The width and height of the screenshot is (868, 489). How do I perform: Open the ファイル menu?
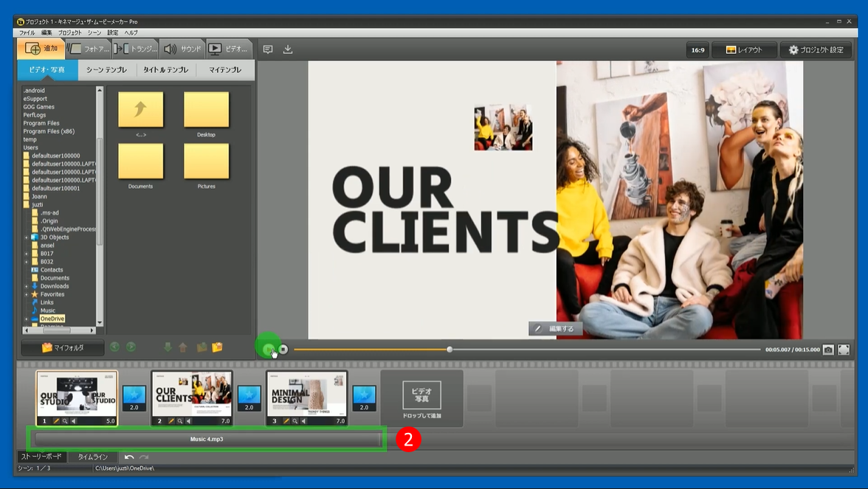click(27, 33)
